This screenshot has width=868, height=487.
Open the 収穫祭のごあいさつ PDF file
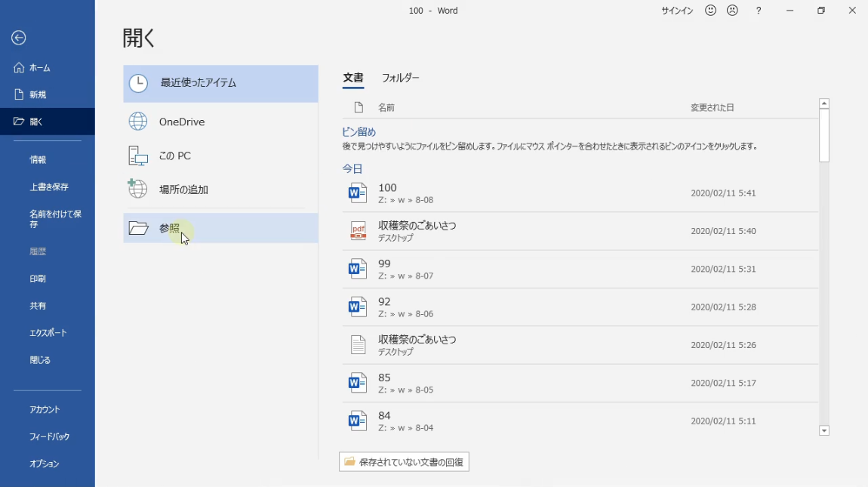coord(417,230)
